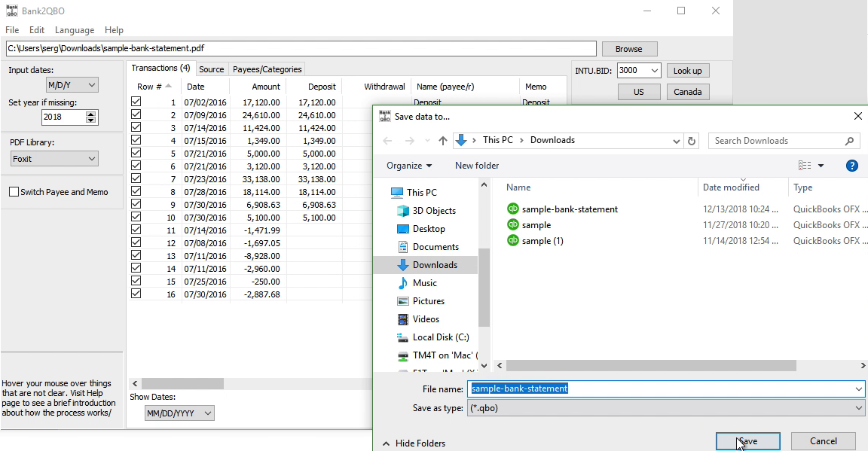
Task: Click the Bank2QBO app icon in title bar
Action: pos(11,11)
